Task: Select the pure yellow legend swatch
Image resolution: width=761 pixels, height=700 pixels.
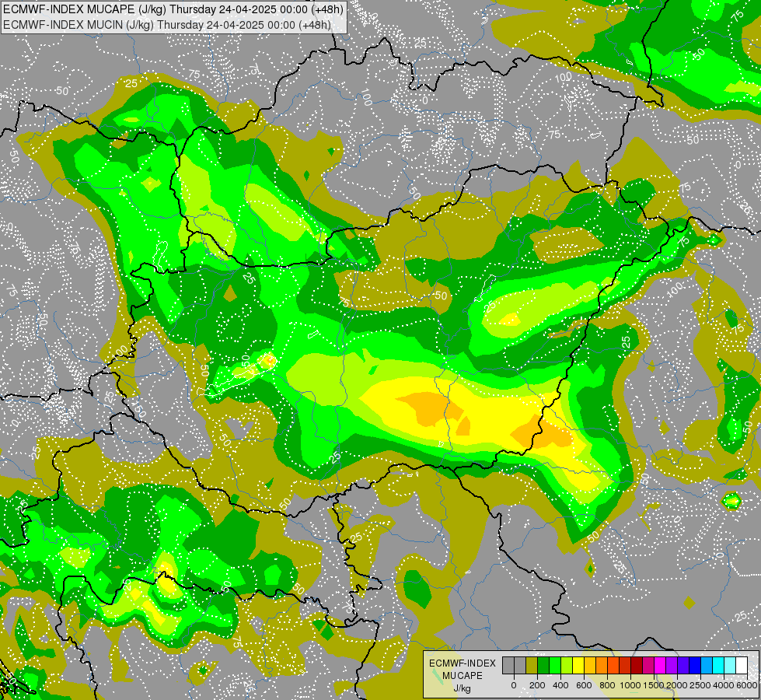Action: coord(578,665)
